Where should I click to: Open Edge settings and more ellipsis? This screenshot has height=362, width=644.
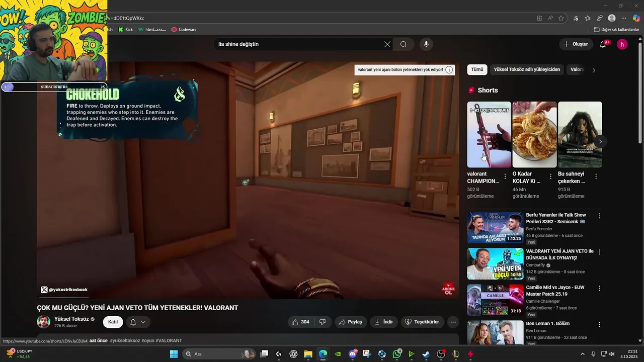pyautogui.click(x=624, y=18)
